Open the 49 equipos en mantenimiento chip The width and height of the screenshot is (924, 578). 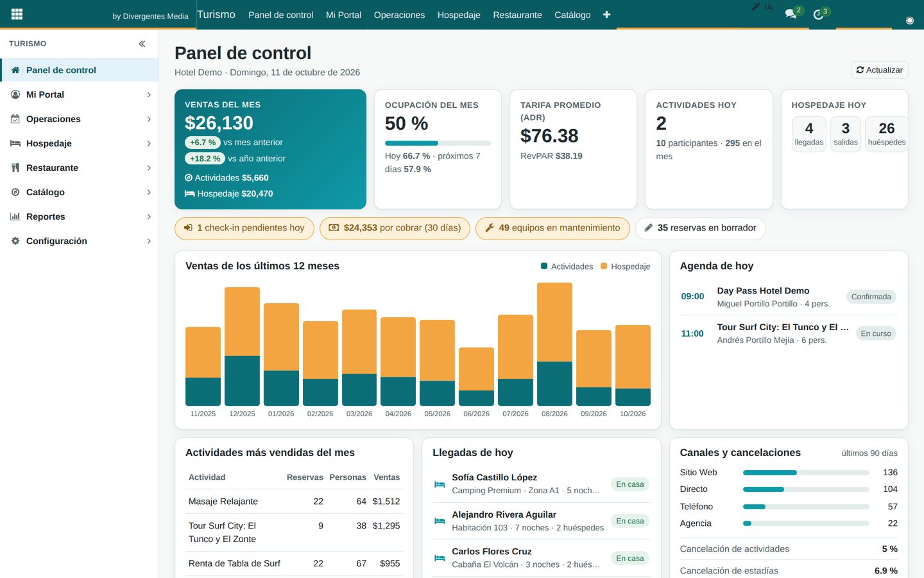(552, 228)
